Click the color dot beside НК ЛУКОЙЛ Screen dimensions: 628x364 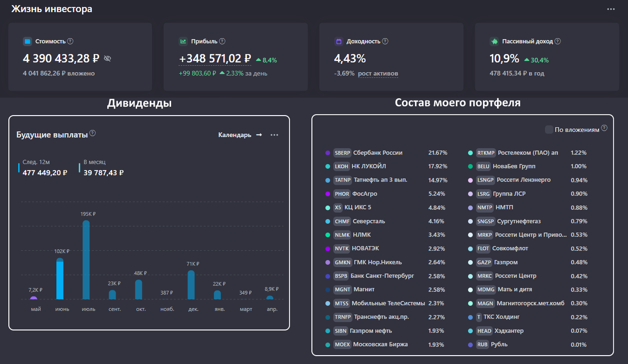pyautogui.click(x=328, y=166)
